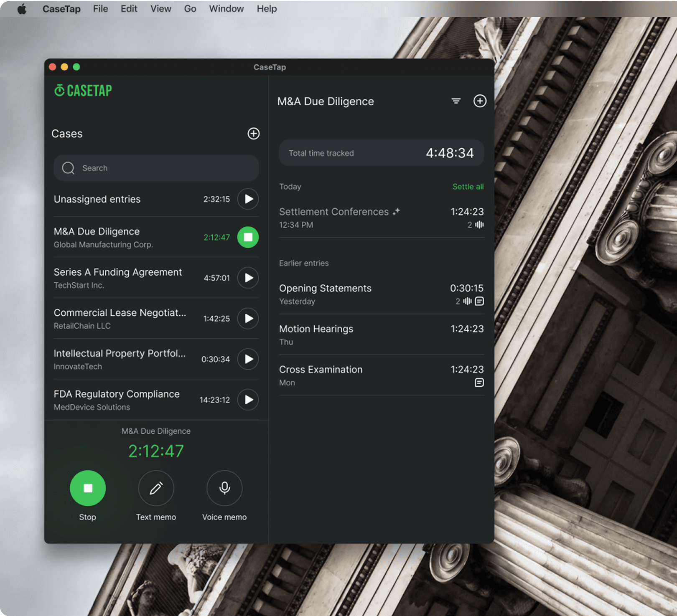Viewport: 677px width, 616px height.
Task: Open Settlement Conferences entry
Action: coord(382,218)
